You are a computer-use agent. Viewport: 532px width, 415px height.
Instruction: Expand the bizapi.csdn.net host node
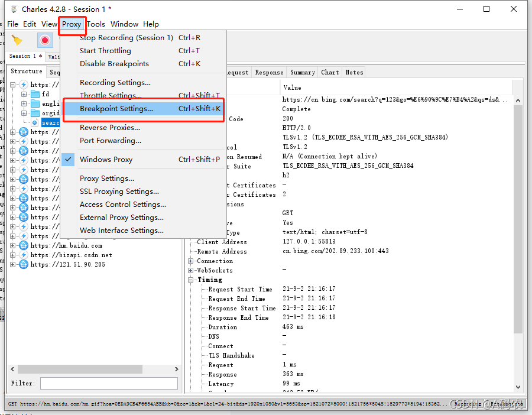pos(12,255)
